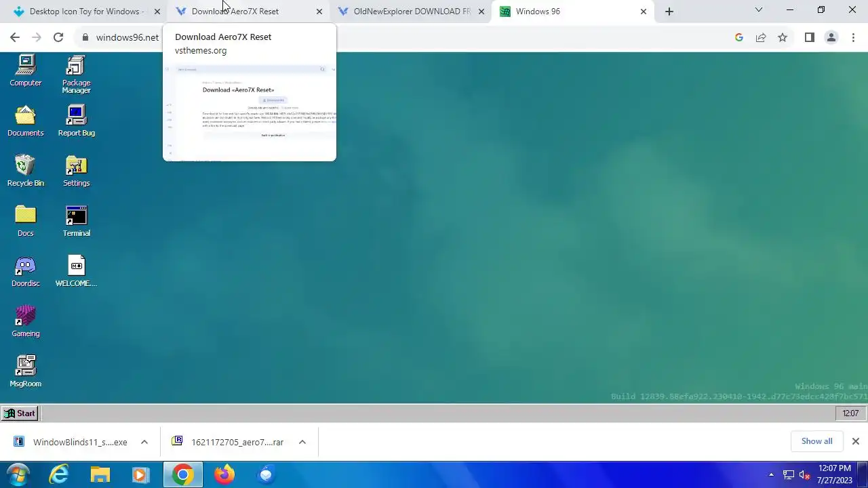Expand aero7 rar download options arrow
This screenshot has width=868, height=488.
[302, 442]
